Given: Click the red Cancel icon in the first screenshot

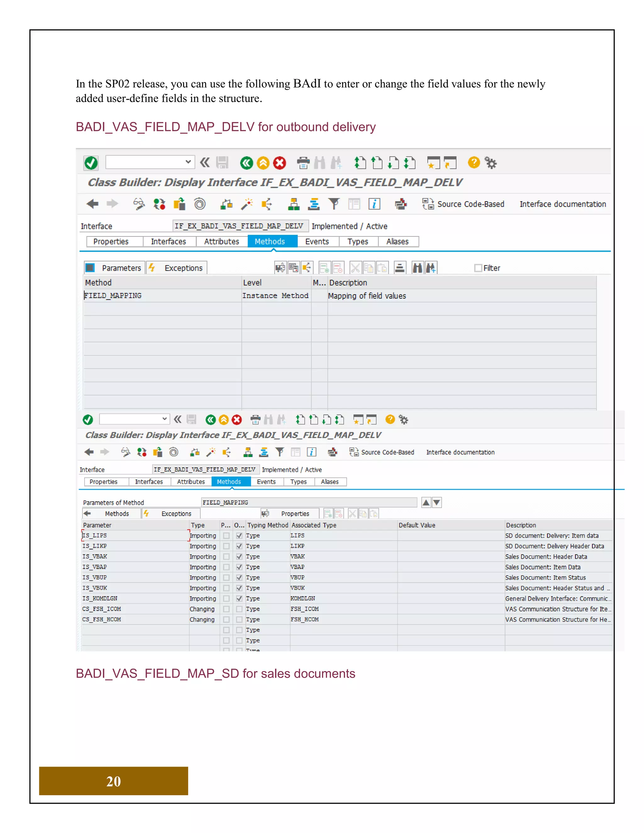Looking at the screenshot, I should pyautogui.click(x=279, y=163).
